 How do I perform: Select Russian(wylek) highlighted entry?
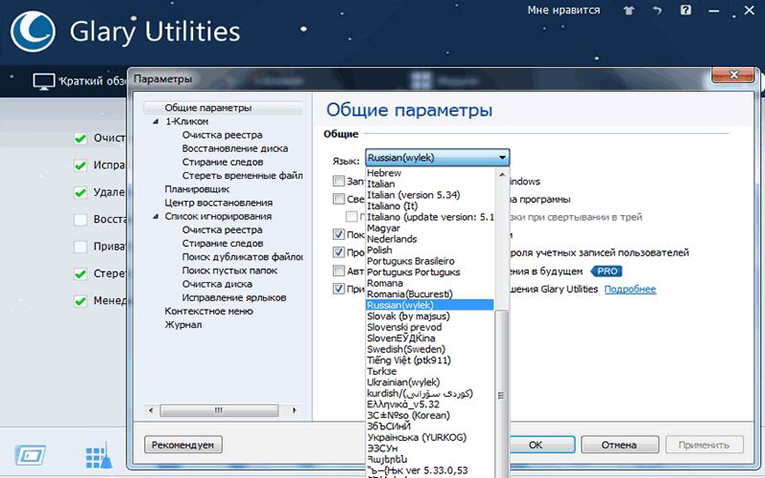point(429,305)
